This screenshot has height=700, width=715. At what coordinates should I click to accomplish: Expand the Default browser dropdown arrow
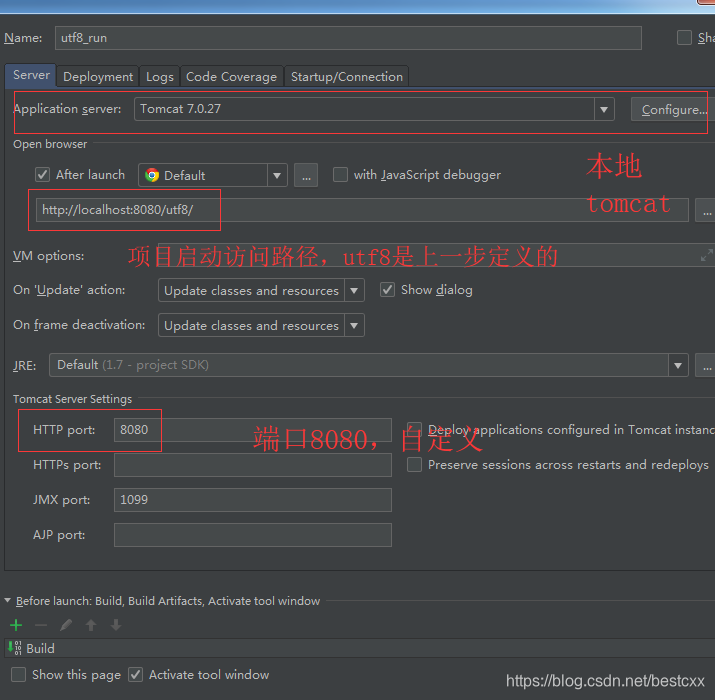(277, 175)
